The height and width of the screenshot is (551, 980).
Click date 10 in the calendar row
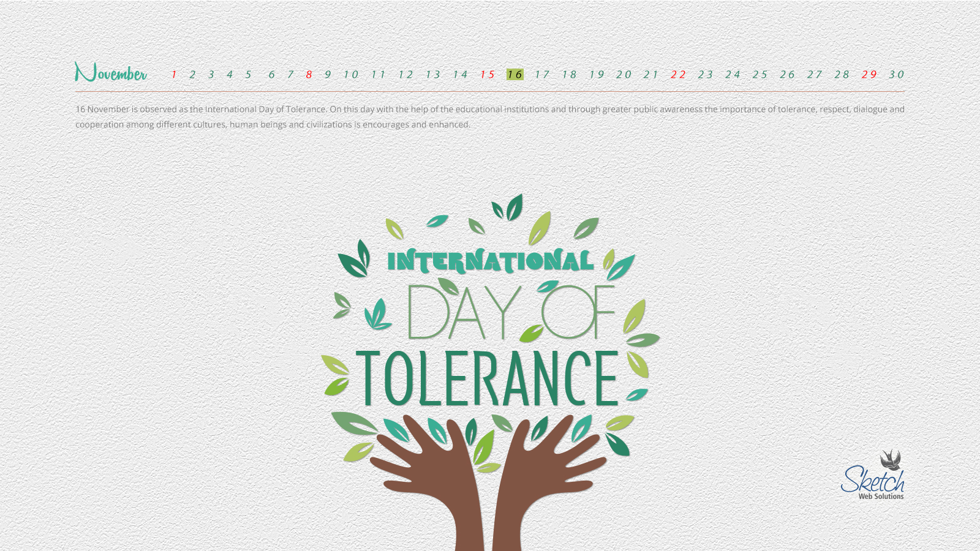pyautogui.click(x=351, y=75)
